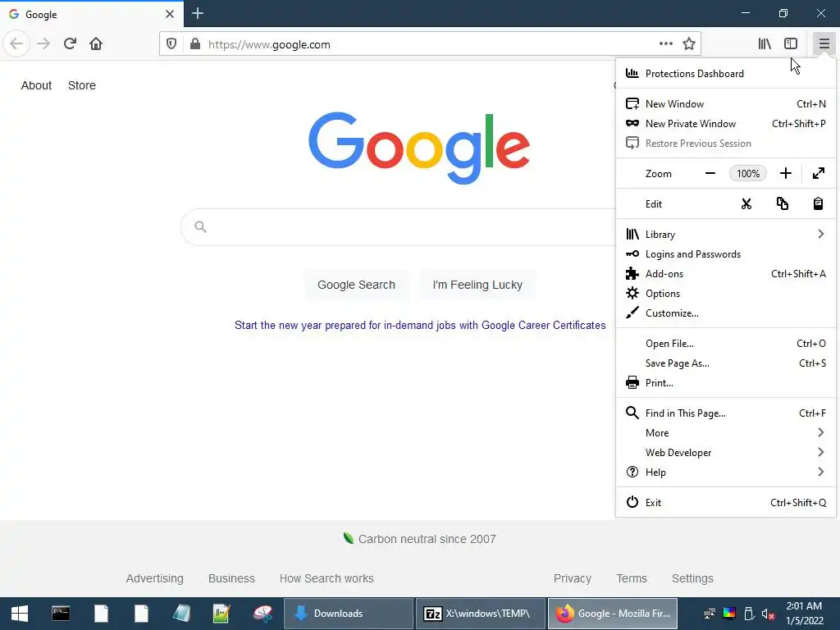Viewport: 840px width, 630px height.
Task: Reload the current Google page
Action: (71, 44)
